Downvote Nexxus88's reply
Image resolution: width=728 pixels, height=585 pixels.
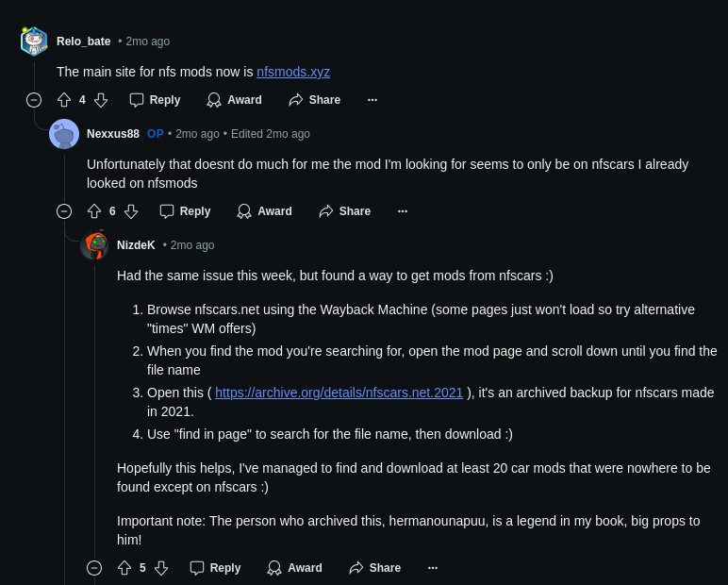(x=131, y=211)
